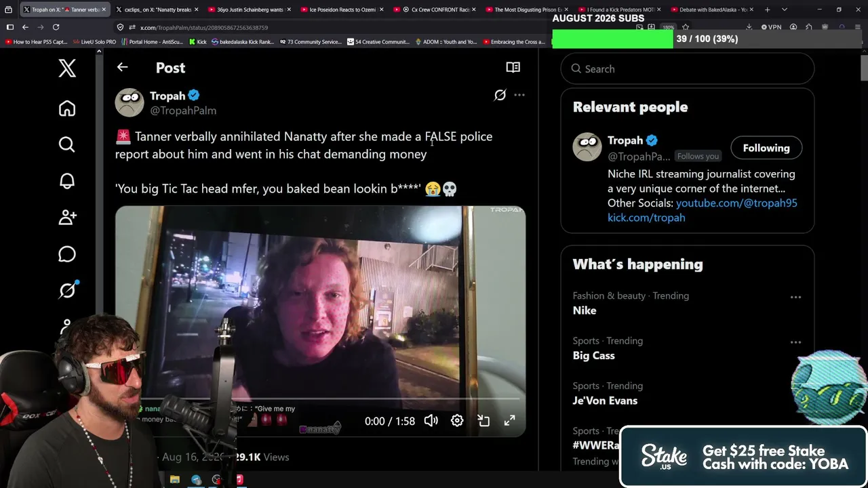Open More options for the Nike trend

[795, 297]
